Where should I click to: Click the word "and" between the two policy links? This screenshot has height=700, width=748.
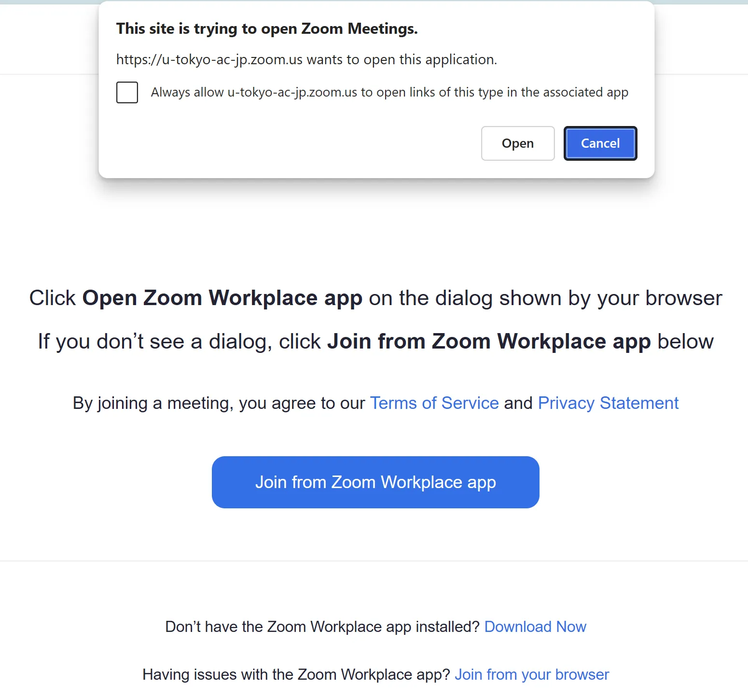[x=518, y=403]
